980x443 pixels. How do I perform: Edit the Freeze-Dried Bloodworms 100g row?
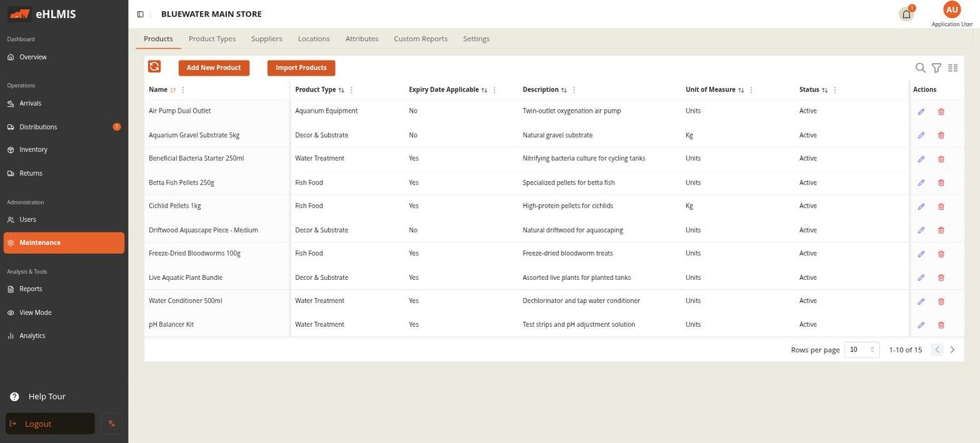(x=921, y=254)
